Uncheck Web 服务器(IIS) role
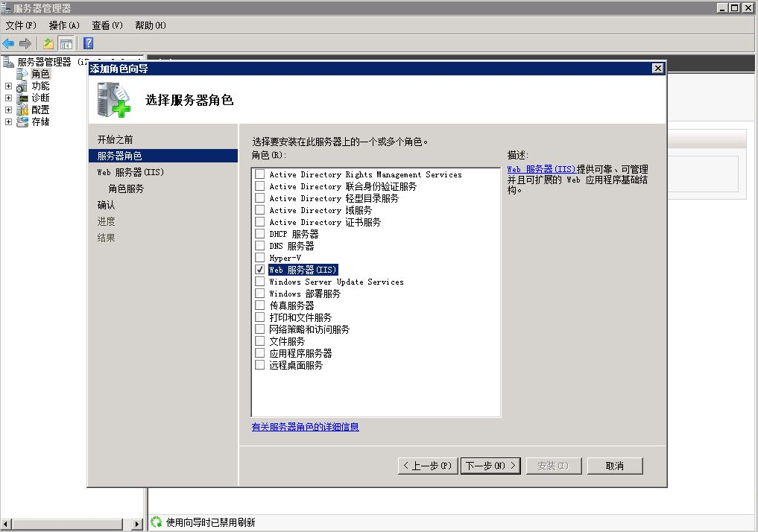Image resolution: width=758 pixels, height=532 pixels. (x=260, y=270)
